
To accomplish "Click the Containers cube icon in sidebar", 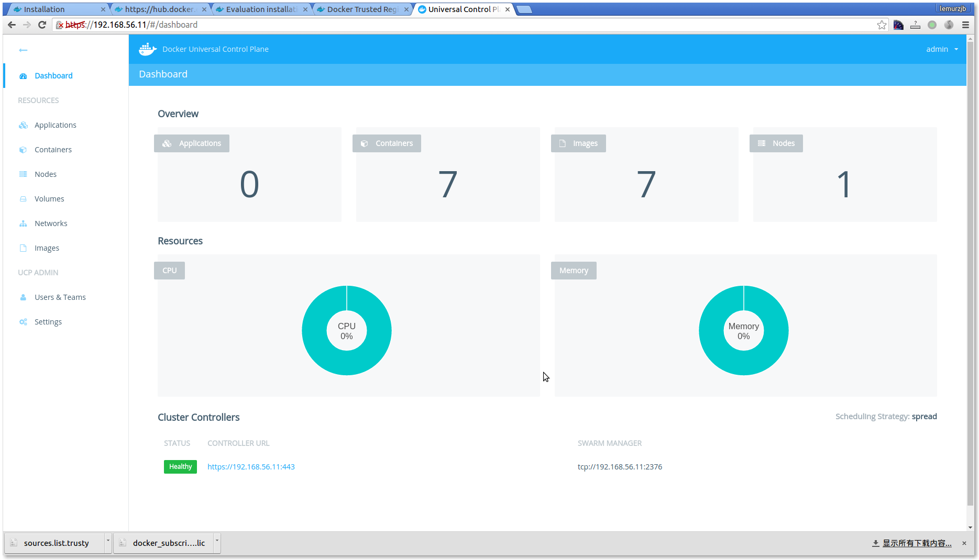I will [23, 150].
